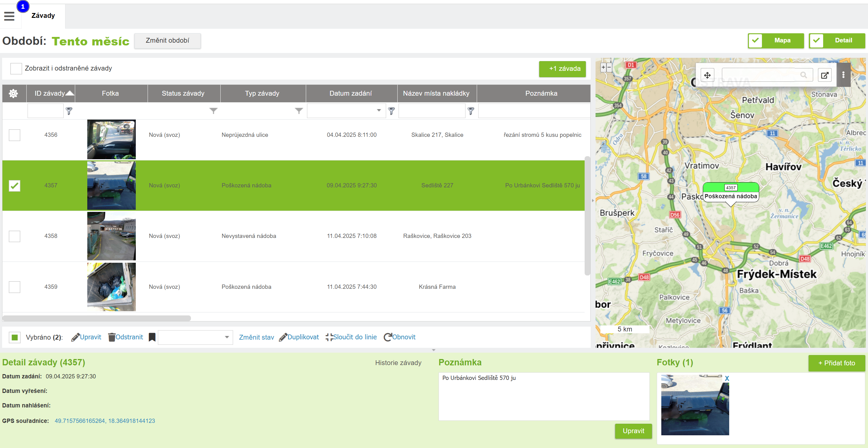The height and width of the screenshot is (448, 868).
Task: Click the ID závady filter funnel icon
Action: (x=69, y=111)
